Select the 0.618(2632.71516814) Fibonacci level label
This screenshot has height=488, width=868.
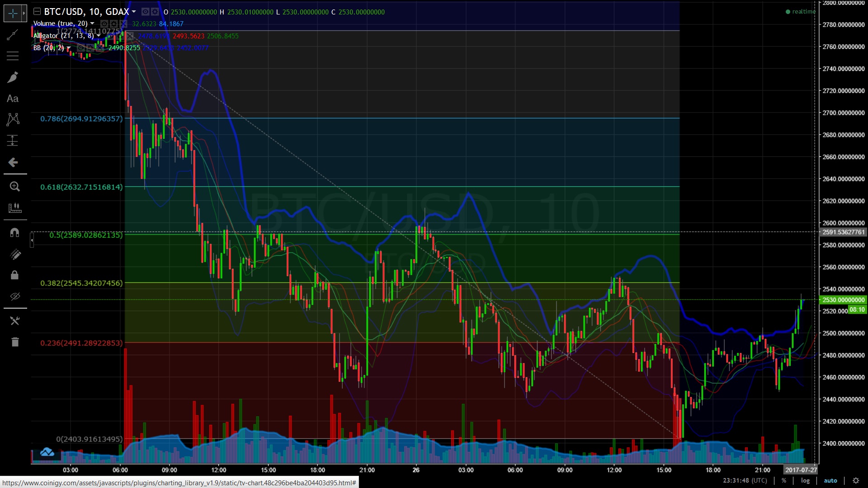tap(81, 187)
